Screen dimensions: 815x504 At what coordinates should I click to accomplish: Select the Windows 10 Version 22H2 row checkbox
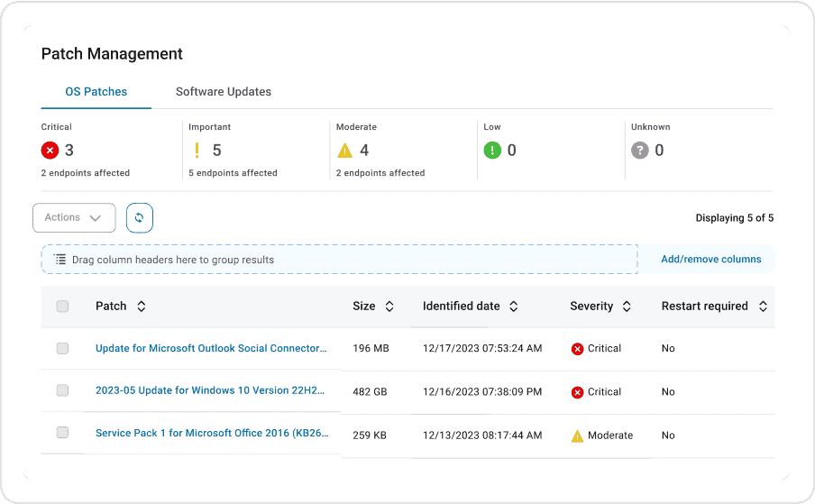point(62,390)
